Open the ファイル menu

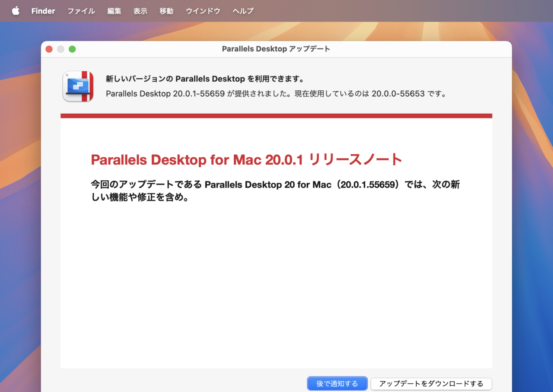point(81,11)
